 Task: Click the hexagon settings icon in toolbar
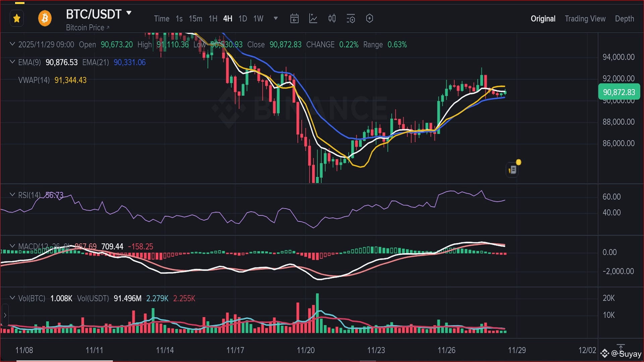coord(369,19)
